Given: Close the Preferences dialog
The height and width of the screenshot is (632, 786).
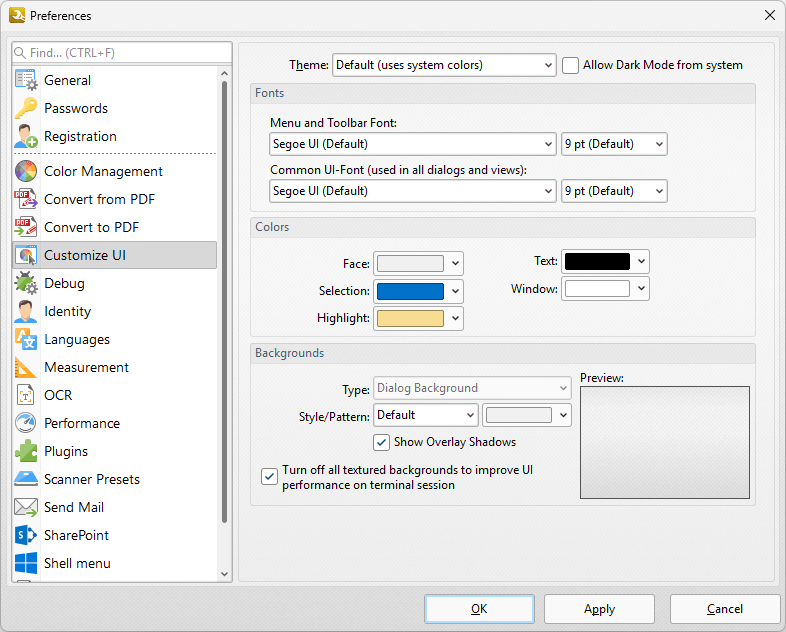Looking at the screenshot, I should click(x=770, y=16).
